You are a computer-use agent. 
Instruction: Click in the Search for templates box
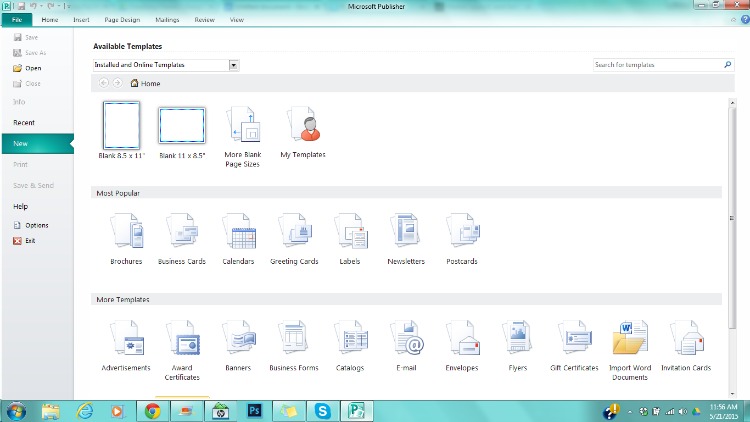(x=658, y=65)
